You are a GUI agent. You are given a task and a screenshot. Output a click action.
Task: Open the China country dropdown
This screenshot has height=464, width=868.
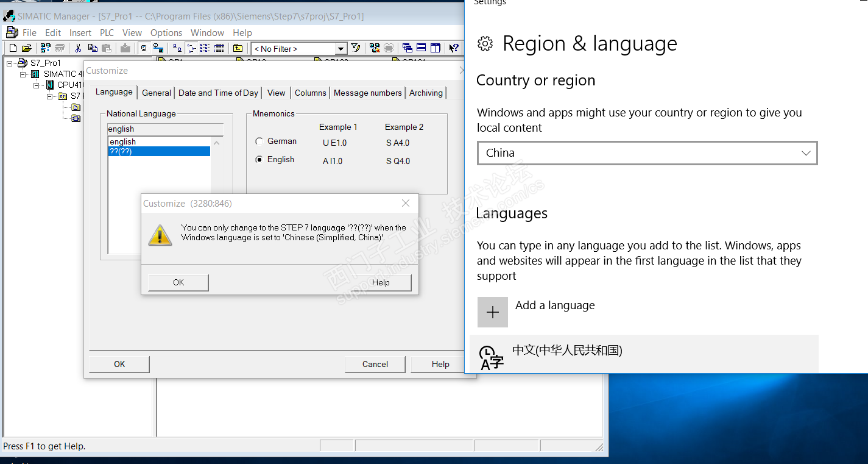coord(647,153)
